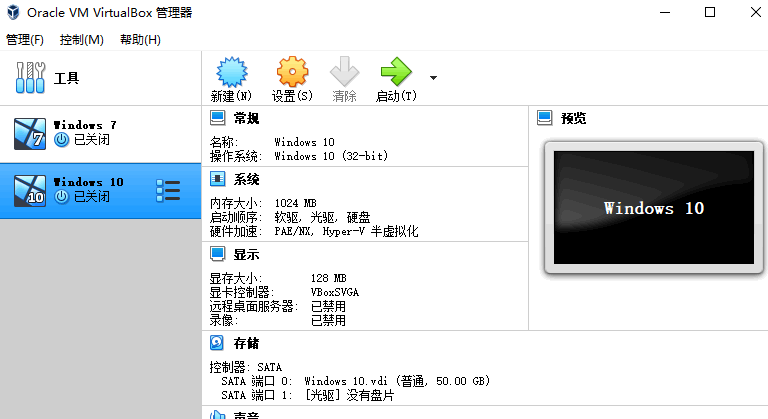Click video memory value 128 MB

pyautogui.click(x=329, y=278)
